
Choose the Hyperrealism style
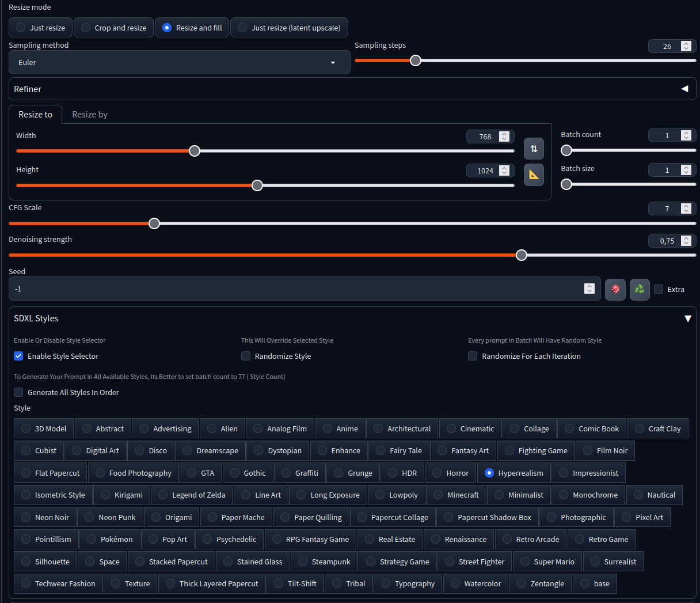(513, 473)
